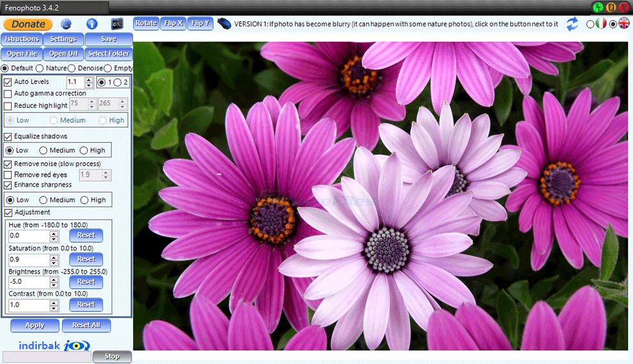Click the flower photo preview
Viewport: 633px width, 364px height.
[380, 196]
